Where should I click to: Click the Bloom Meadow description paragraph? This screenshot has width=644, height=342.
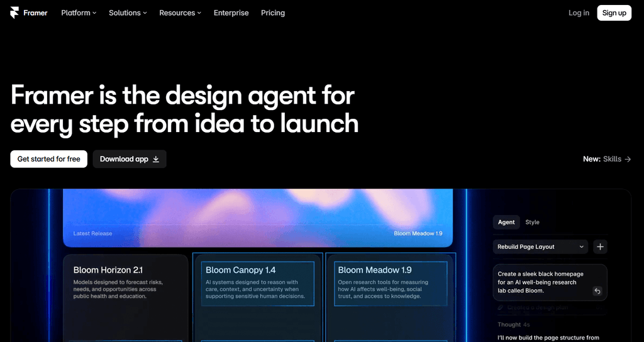tap(383, 289)
